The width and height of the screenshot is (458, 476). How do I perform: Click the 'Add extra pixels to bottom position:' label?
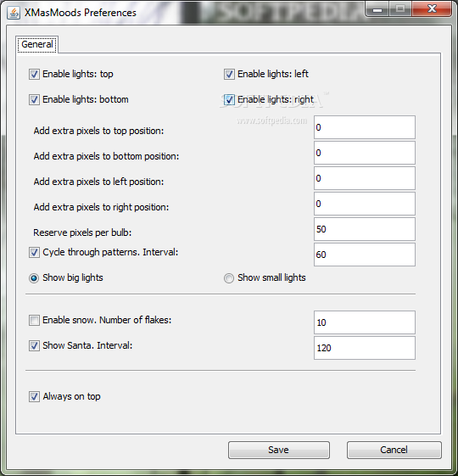click(106, 156)
